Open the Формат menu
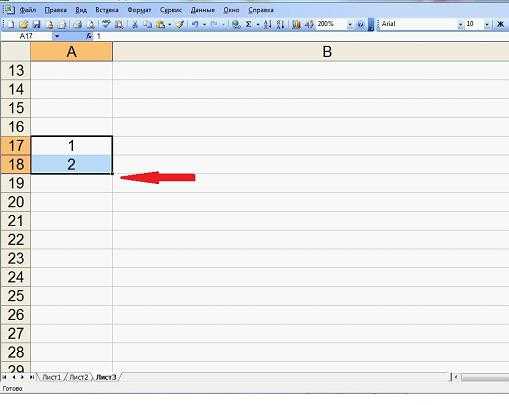 click(x=139, y=10)
